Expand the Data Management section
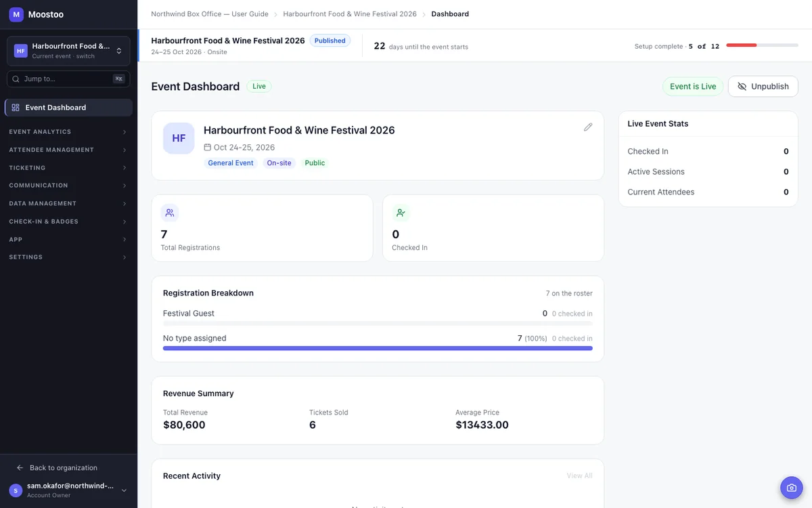Image resolution: width=812 pixels, height=508 pixels. (68, 203)
